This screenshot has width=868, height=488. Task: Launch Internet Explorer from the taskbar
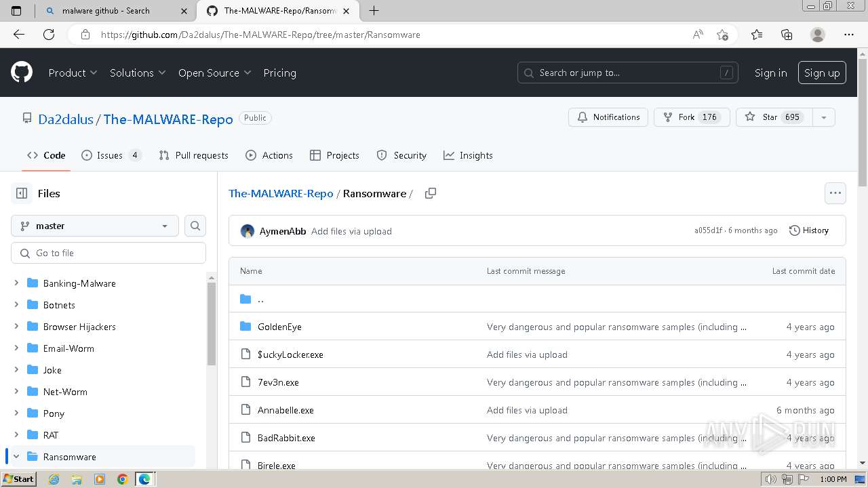point(54,479)
